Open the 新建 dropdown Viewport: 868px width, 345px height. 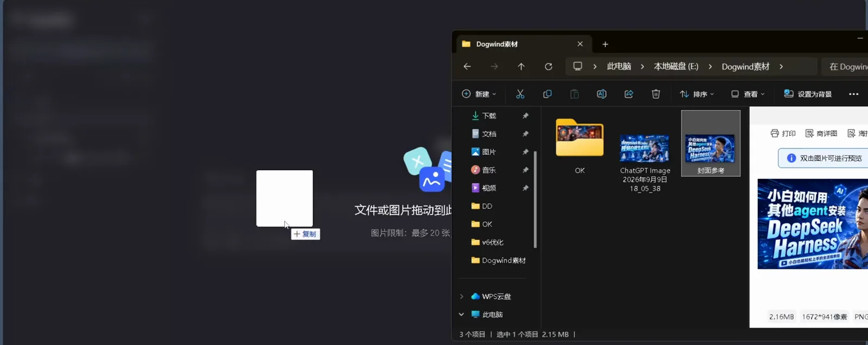(479, 94)
